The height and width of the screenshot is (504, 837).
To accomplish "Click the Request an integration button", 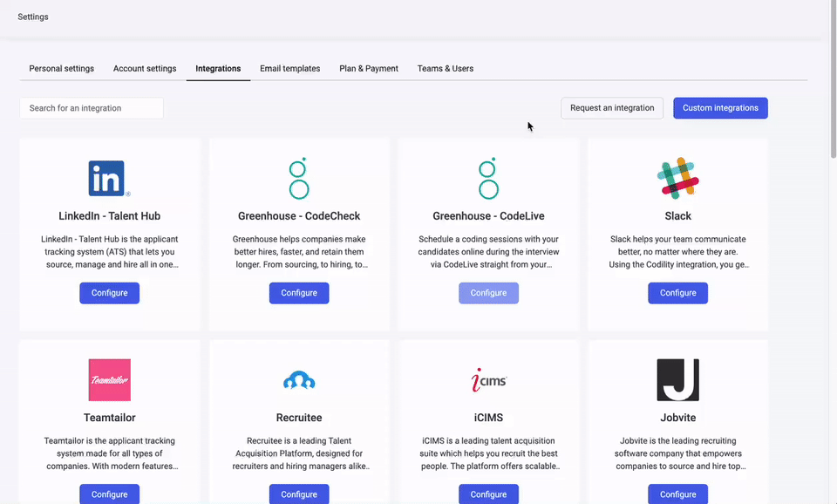I will click(x=612, y=107).
